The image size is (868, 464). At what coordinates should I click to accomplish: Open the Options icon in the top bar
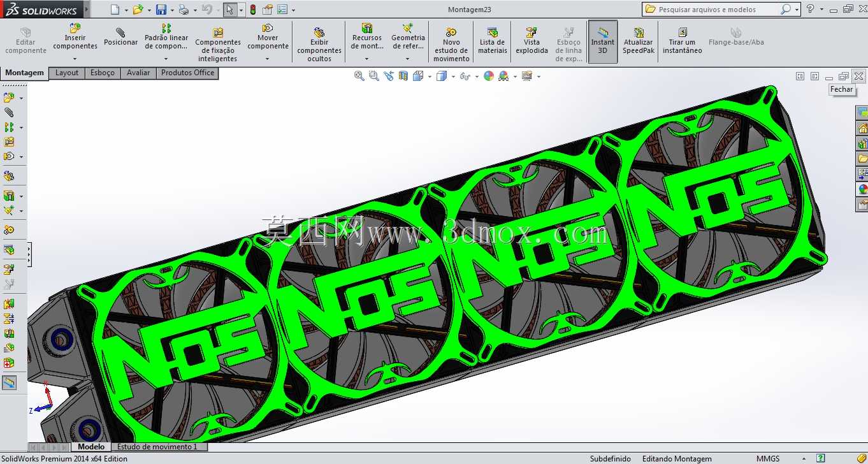coord(282,10)
